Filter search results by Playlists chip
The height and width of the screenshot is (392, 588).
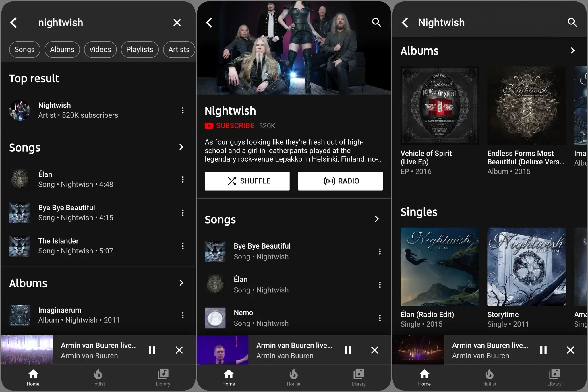point(140,50)
